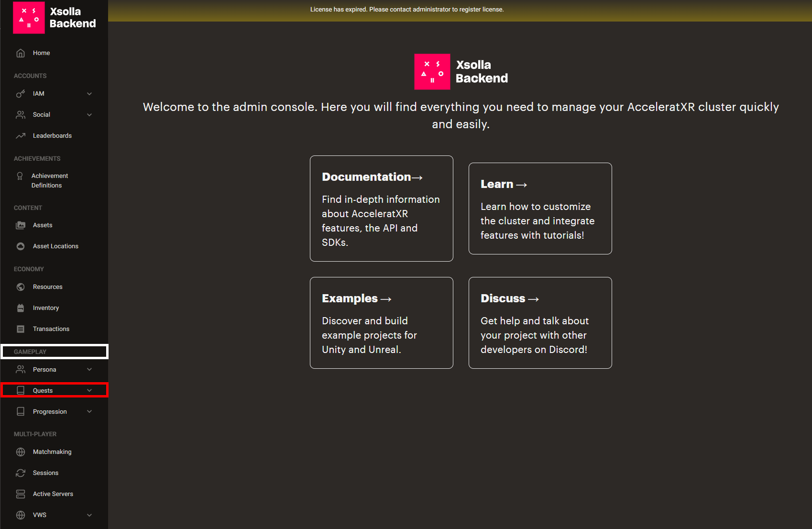Click the MULTI-PLAYER section heading
The image size is (812, 529).
click(35, 434)
